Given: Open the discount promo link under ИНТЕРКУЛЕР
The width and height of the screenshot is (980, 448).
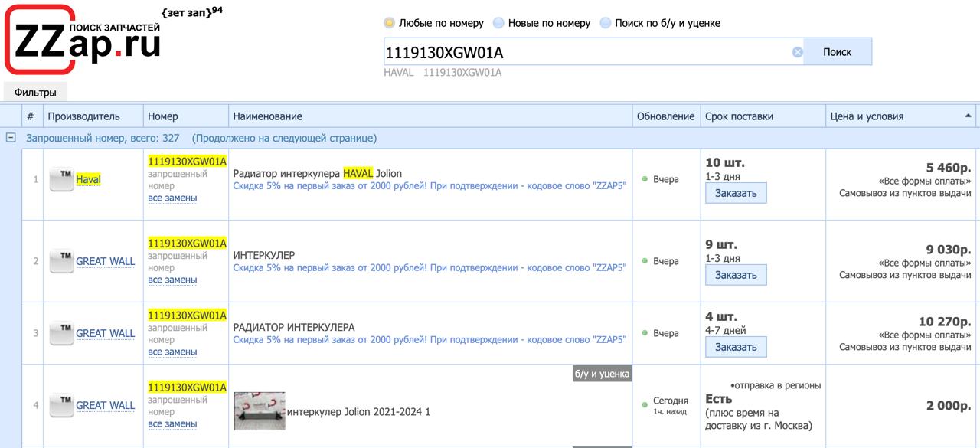Looking at the screenshot, I should pyautogui.click(x=430, y=268).
